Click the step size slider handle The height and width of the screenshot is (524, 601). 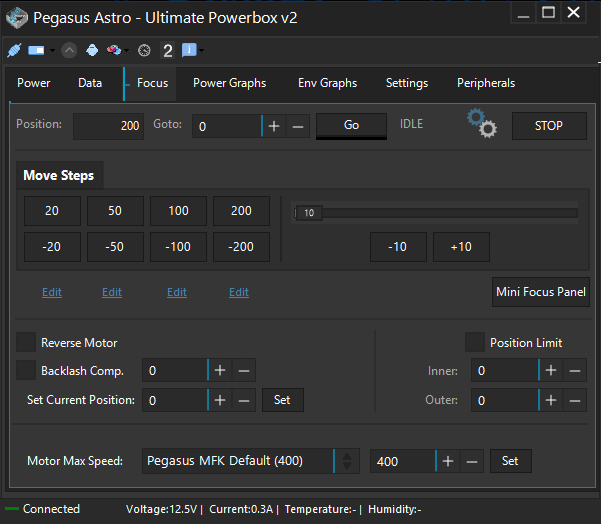309,213
